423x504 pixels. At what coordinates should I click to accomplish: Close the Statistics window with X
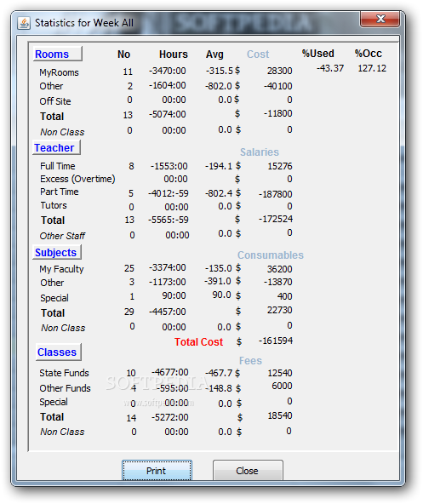point(380,19)
